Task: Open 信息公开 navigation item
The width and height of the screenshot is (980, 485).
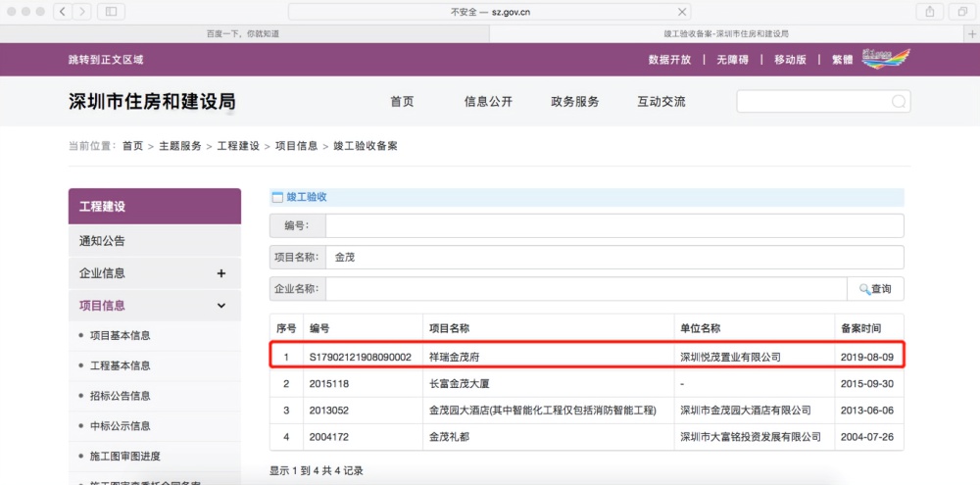Action: click(488, 102)
